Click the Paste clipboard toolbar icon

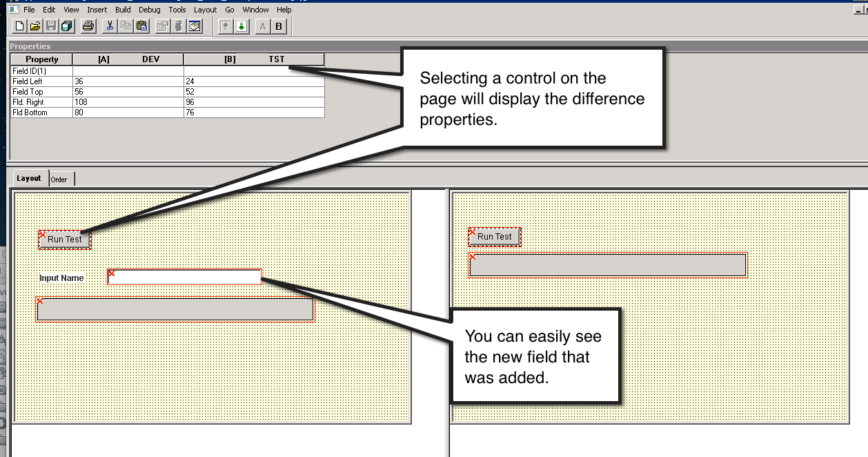point(141,26)
